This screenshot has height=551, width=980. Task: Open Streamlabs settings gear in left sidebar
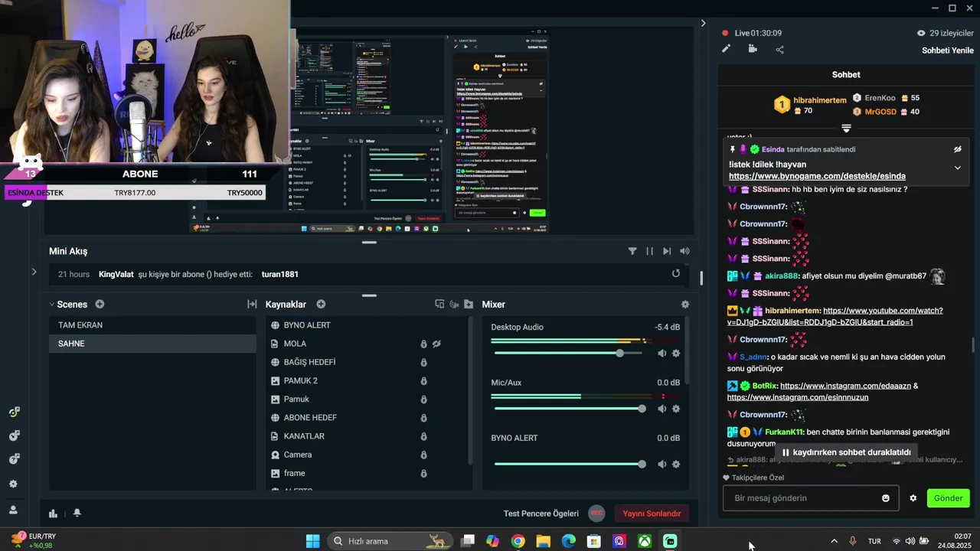tap(13, 484)
